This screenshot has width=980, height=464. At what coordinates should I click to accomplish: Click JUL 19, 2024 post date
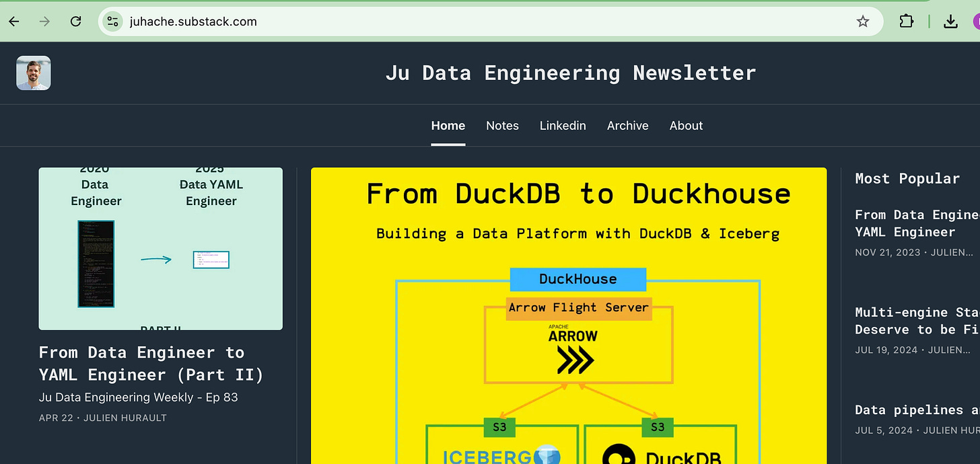885,350
